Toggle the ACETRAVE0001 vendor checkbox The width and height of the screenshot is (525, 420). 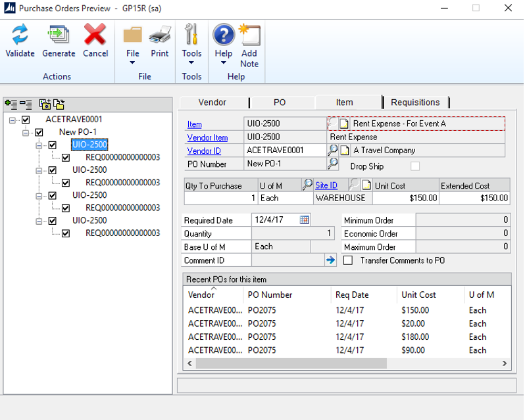tap(26, 120)
